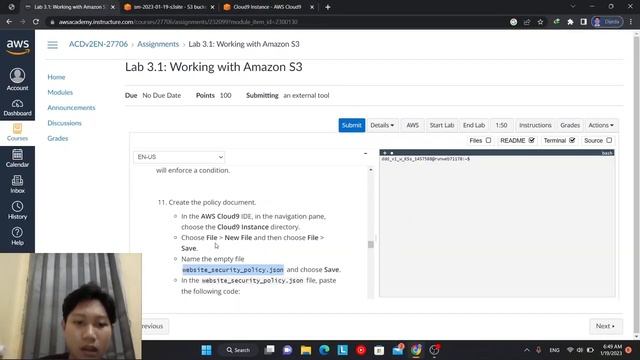Open the Inbox icon
Viewport: 640px width, 360px height.
17,185
